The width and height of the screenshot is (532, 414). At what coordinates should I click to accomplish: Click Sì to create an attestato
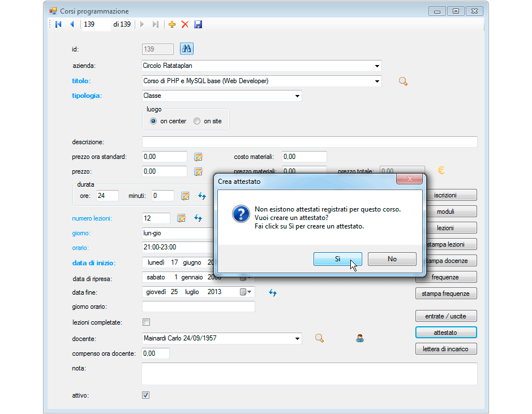point(337,259)
